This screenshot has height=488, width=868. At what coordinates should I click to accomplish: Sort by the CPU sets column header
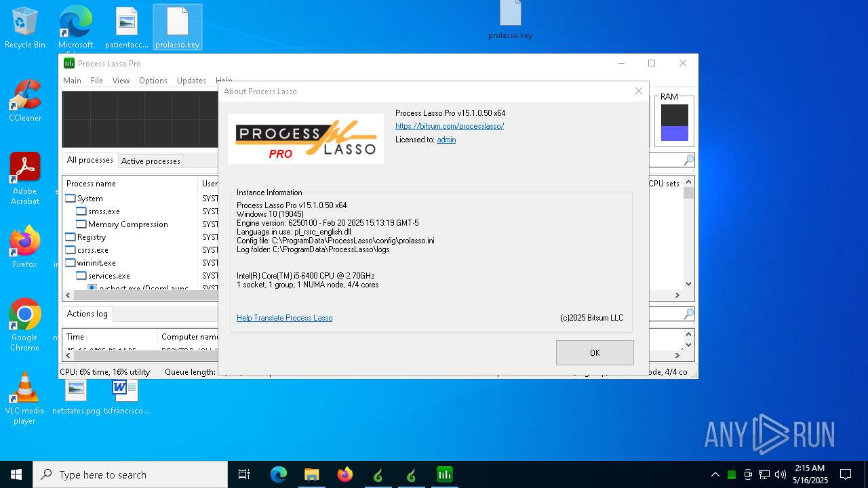point(665,184)
